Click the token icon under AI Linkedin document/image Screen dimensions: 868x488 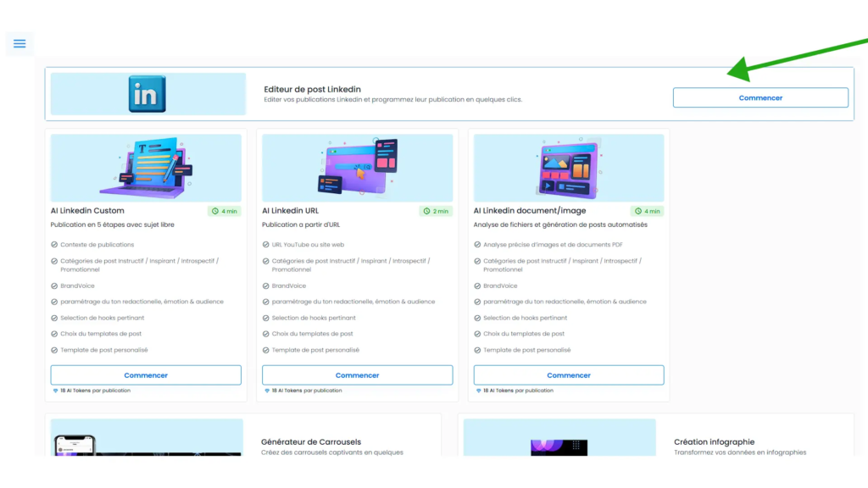478,391
